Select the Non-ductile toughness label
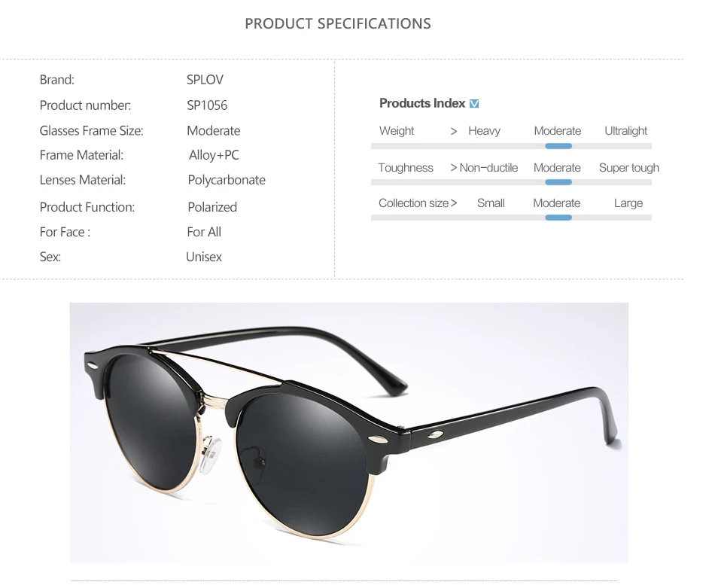The width and height of the screenshot is (715, 588). coord(488,168)
